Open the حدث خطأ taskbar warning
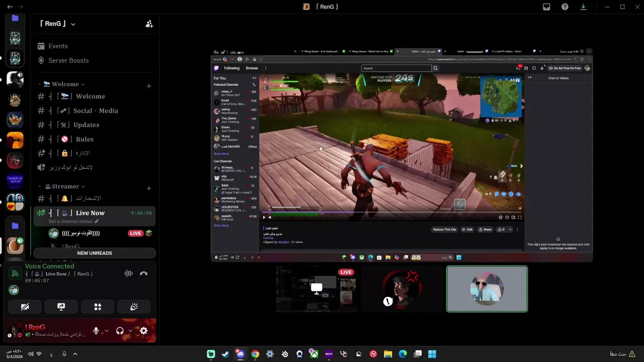The width and height of the screenshot is (644, 362). pos(623,354)
